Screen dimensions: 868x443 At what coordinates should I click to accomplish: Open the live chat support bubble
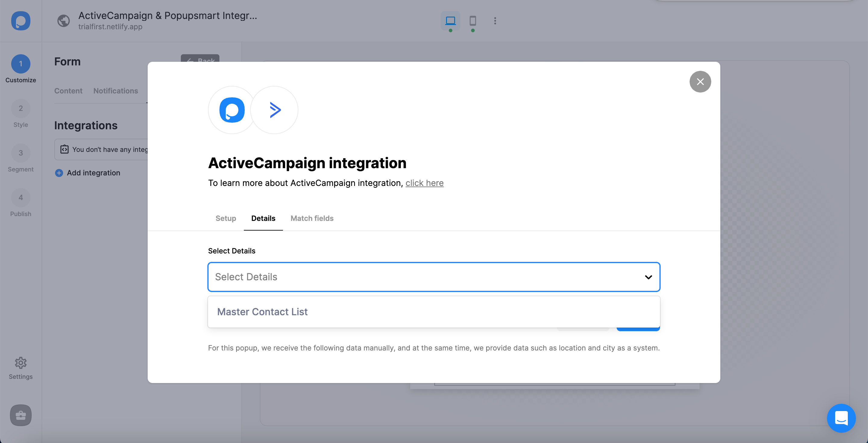pos(841,418)
